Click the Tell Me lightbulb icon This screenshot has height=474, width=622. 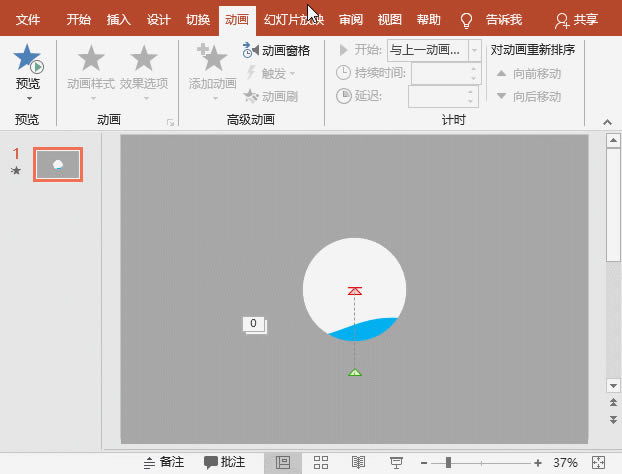pos(465,20)
